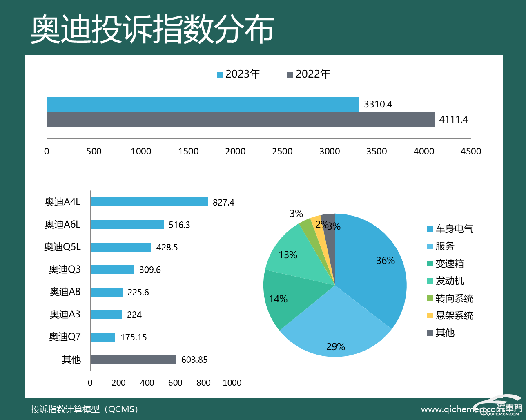Click the 投诉指数计算模型 (QCMS) footer text
Image resolution: width=526 pixels, height=420 pixels.
85,409
